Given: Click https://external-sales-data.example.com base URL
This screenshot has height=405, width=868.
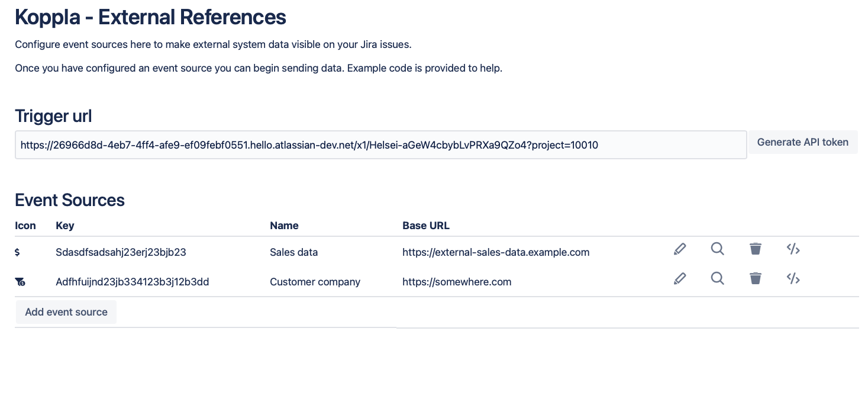Looking at the screenshot, I should click(496, 252).
